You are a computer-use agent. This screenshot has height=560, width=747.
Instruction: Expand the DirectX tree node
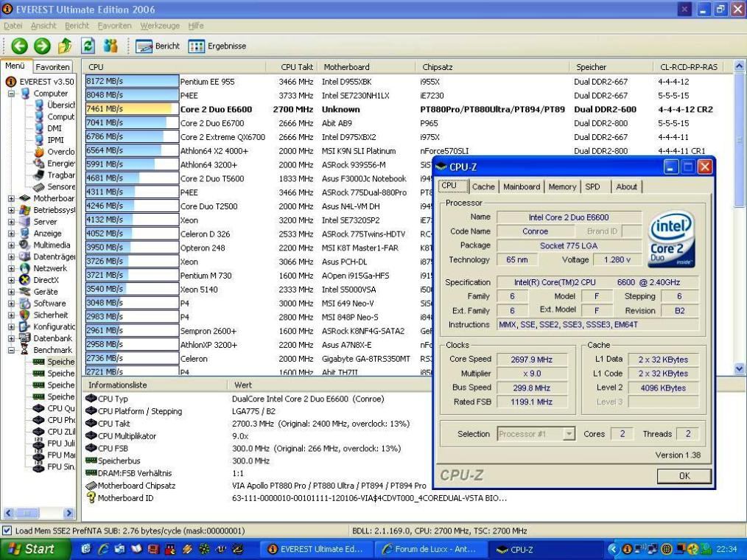[x=11, y=280]
